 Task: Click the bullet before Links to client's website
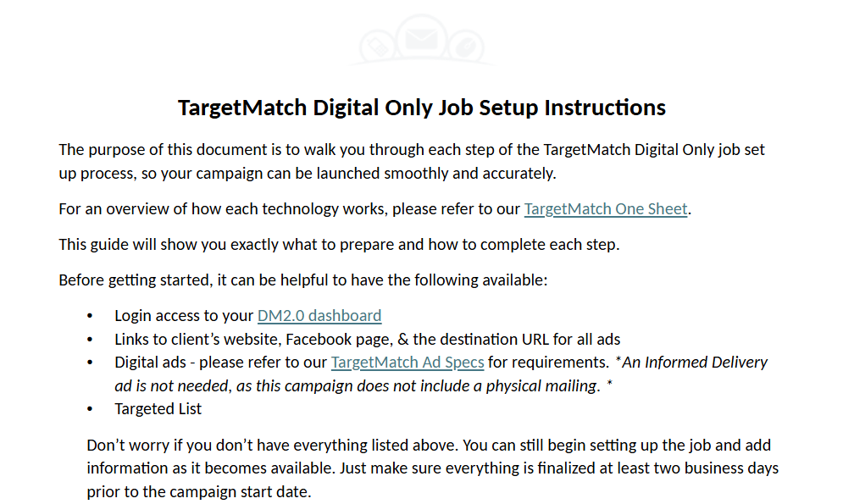click(x=90, y=340)
